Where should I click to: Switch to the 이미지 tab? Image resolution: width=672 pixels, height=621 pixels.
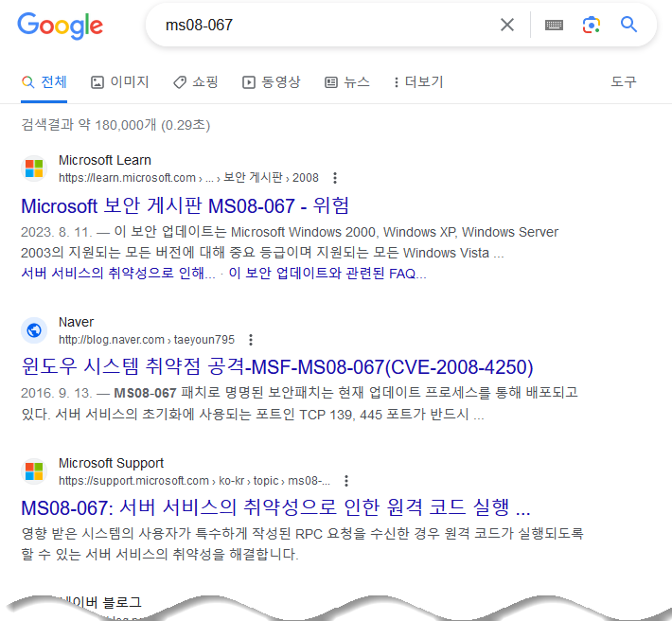(119, 81)
